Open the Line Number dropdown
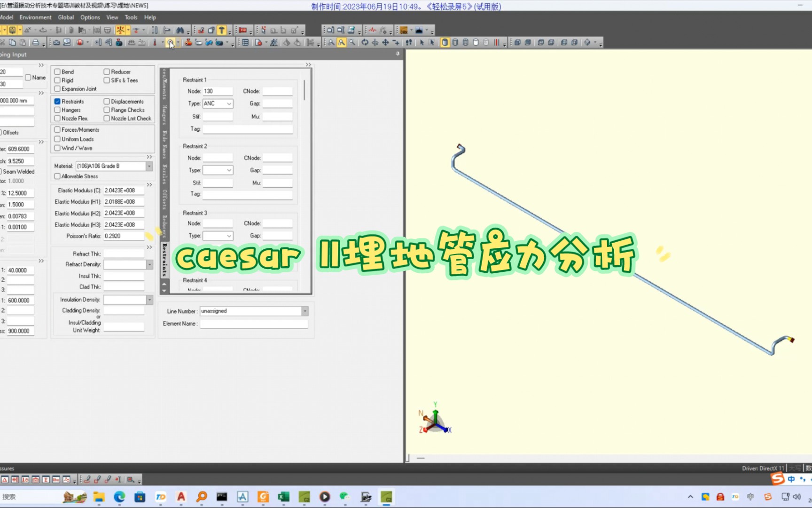 305,311
